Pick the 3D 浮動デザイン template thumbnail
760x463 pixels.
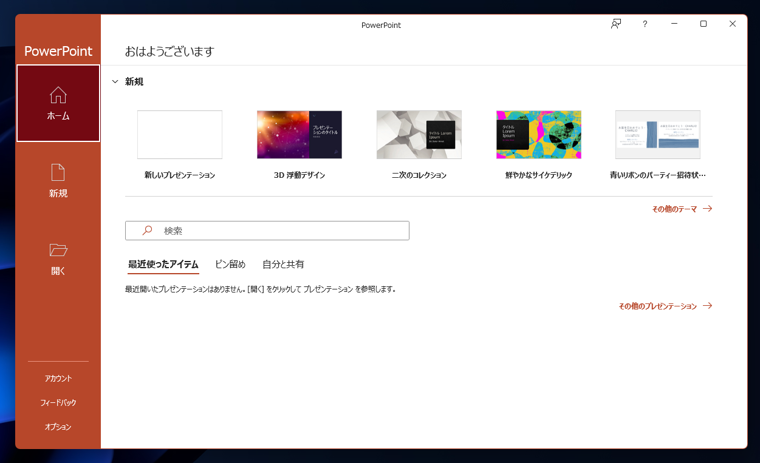click(300, 134)
